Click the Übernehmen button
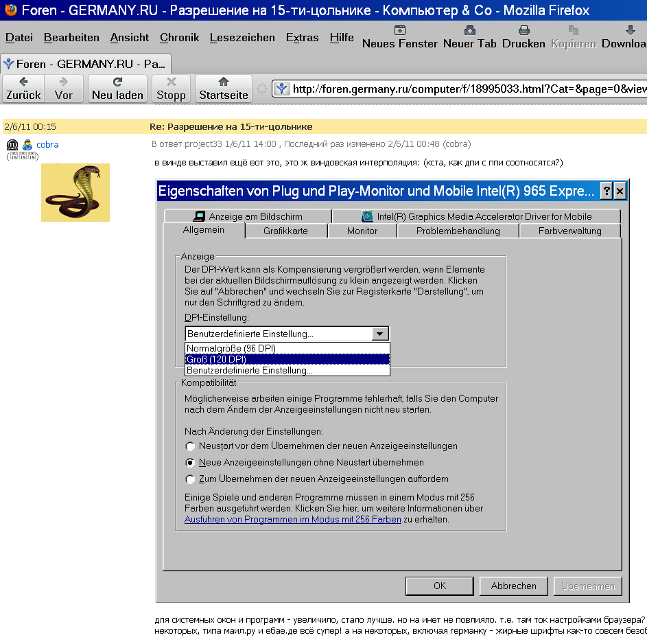The width and height of the screenshot is (647, 644). coord(588,586)
